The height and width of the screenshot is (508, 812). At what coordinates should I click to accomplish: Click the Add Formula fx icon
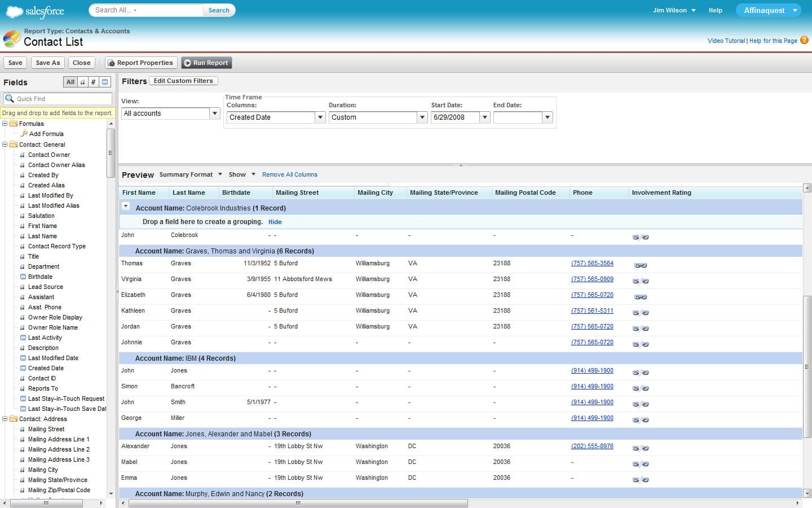click(x=24, y=134)
